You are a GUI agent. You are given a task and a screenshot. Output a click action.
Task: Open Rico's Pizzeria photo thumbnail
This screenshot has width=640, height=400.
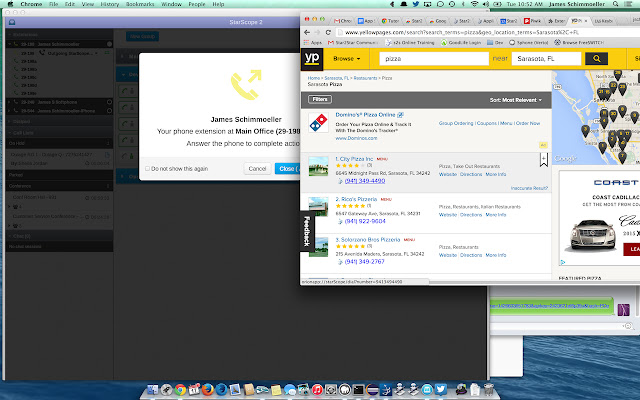coord(318,207)
